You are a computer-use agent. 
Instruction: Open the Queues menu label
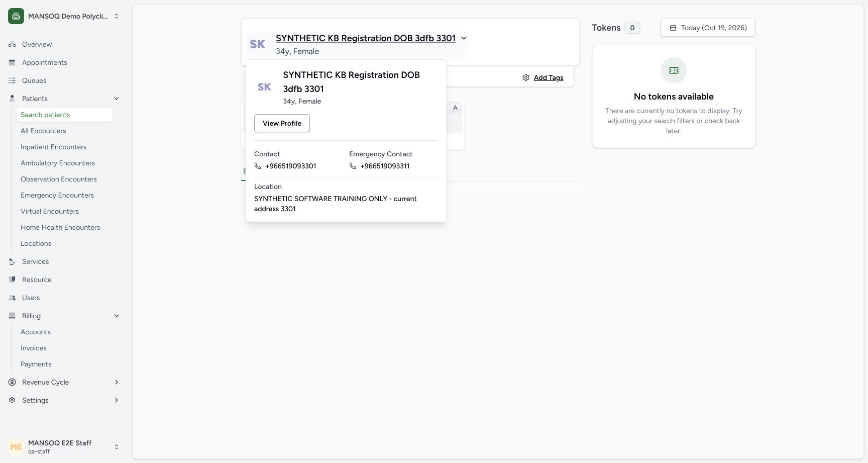(x=34, y=80)
